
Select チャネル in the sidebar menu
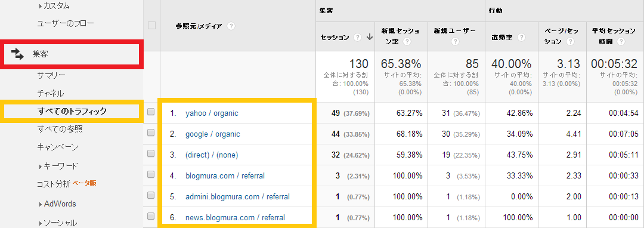(x=51, y=93)
